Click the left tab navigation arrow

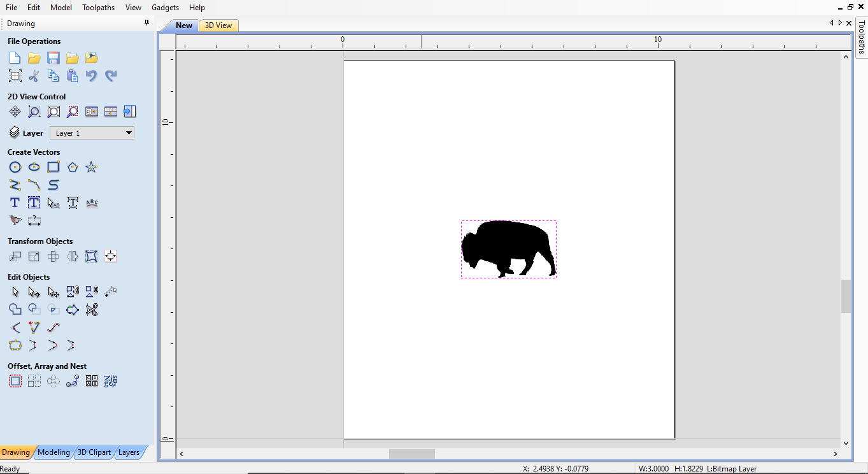click(x=831, y=23)
